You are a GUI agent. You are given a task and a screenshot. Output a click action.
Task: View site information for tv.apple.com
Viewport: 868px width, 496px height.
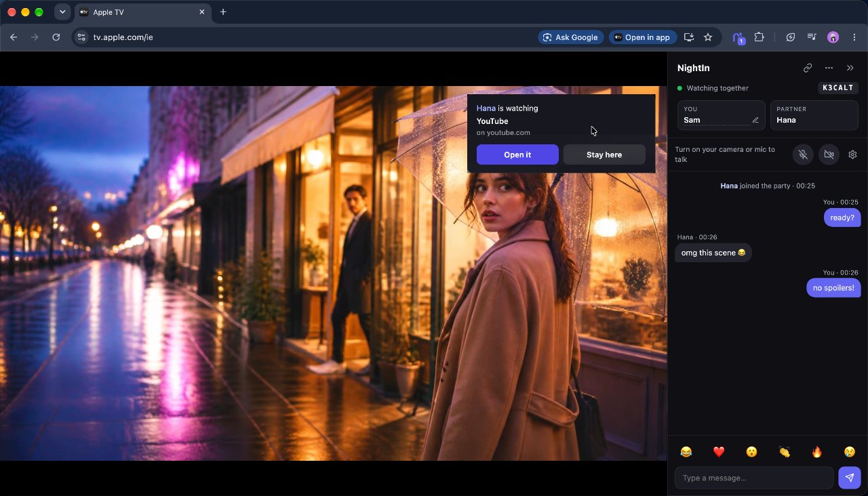pos(81,37)
